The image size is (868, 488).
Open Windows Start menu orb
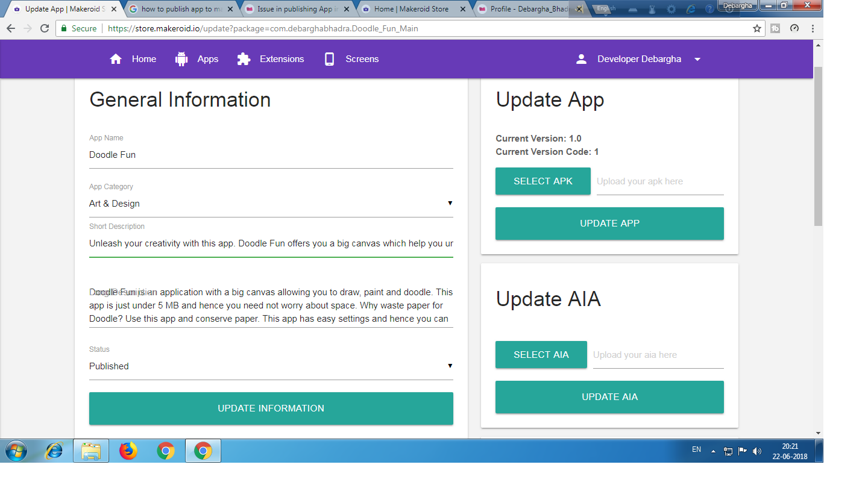coord(16,451)
